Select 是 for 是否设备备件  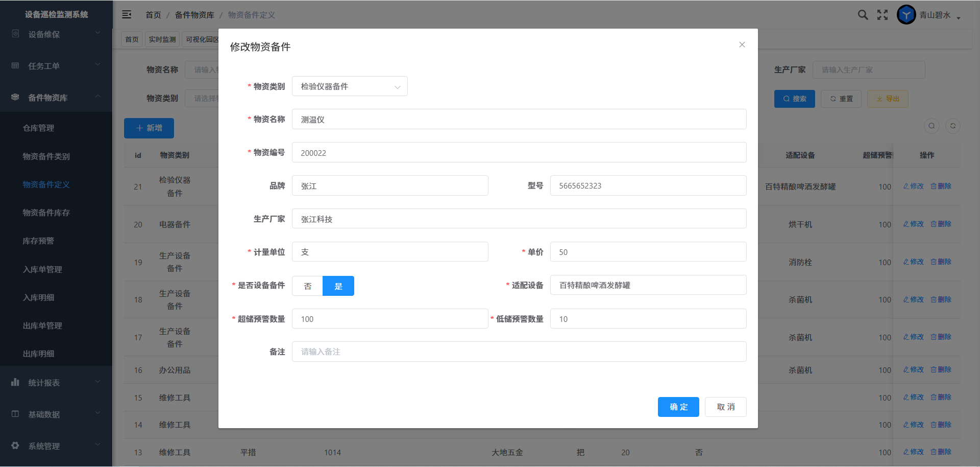tap(338, 286)
